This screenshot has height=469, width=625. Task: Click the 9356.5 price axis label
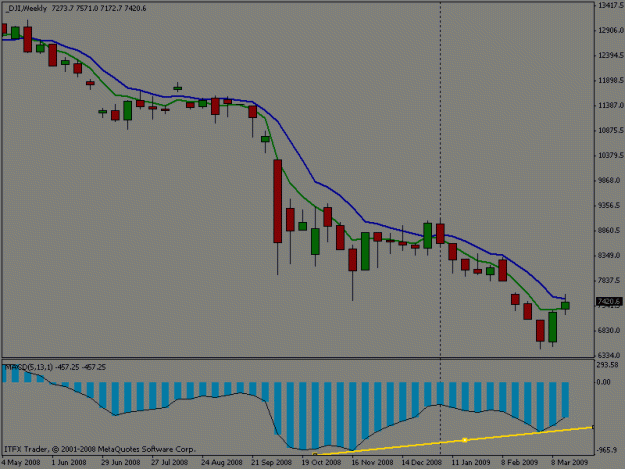pos(611,205)
